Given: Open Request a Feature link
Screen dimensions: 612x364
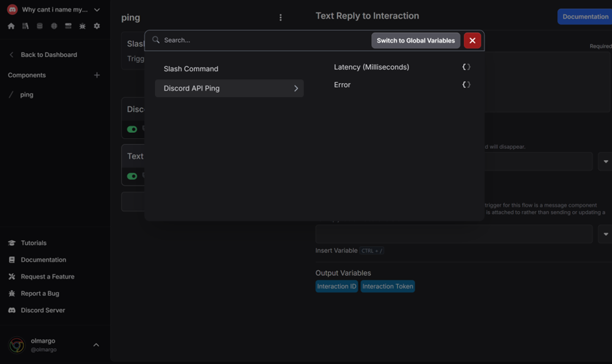Looking at the screenshot, I should 48,276.
